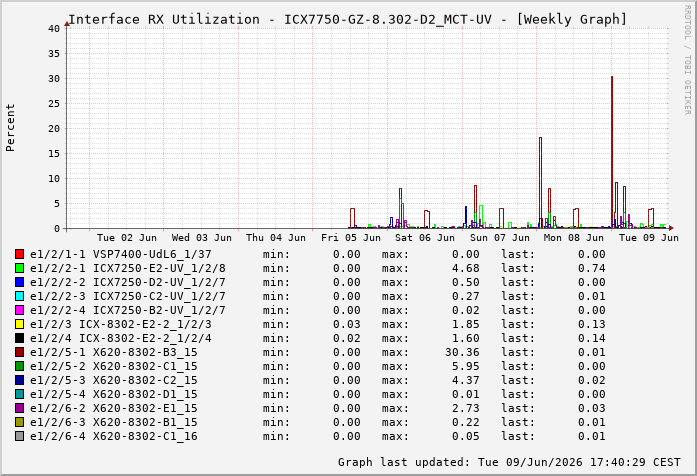This screenshot has height=476, width=697.
Task: Click legend label e1/2/2-2 ICX7250-D2-UV_1/2/7
Action: [128, 282]
